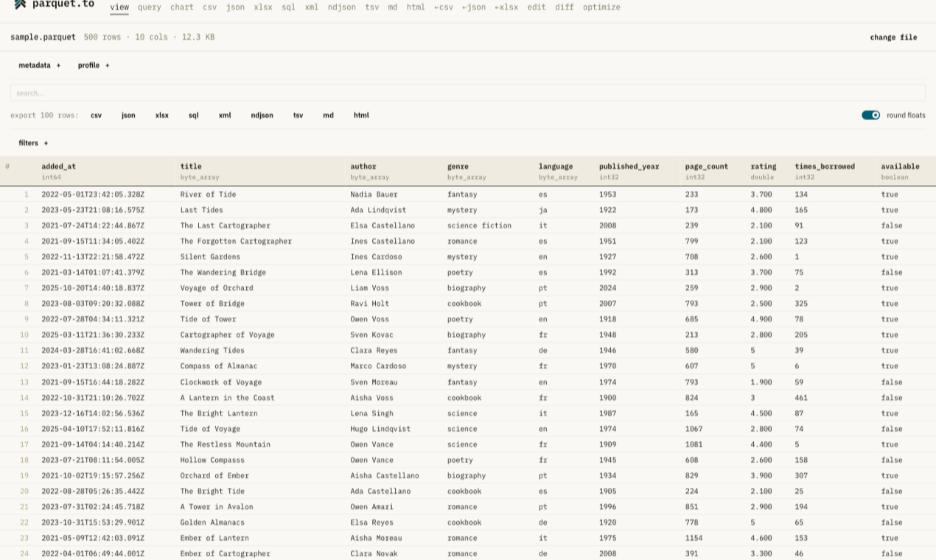Click the date cell '2022-05-01T23:42:05.328Z'
936x560 pixels.
93,195
